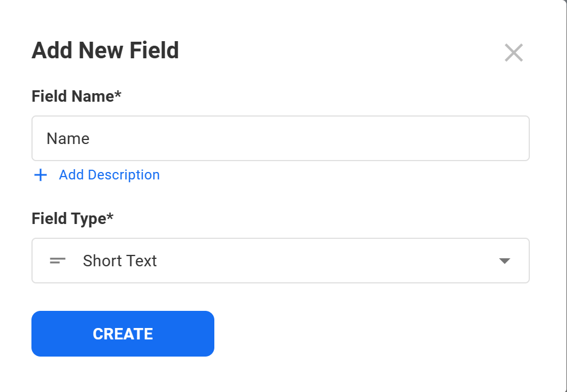The height and width of the screenshot is (392, 567).
Task: Expand field type options with the caret
Action: pyautogui.click(x=504, y=261)
